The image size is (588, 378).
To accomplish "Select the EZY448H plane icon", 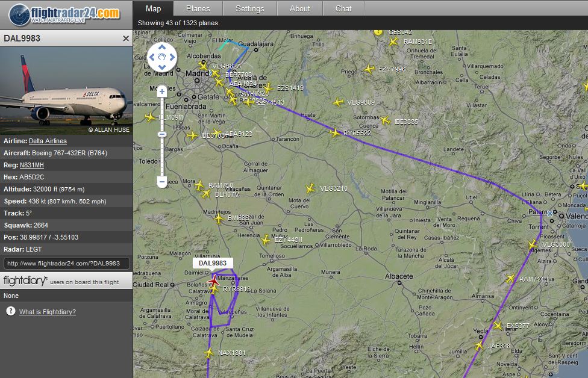I will 266,240.
